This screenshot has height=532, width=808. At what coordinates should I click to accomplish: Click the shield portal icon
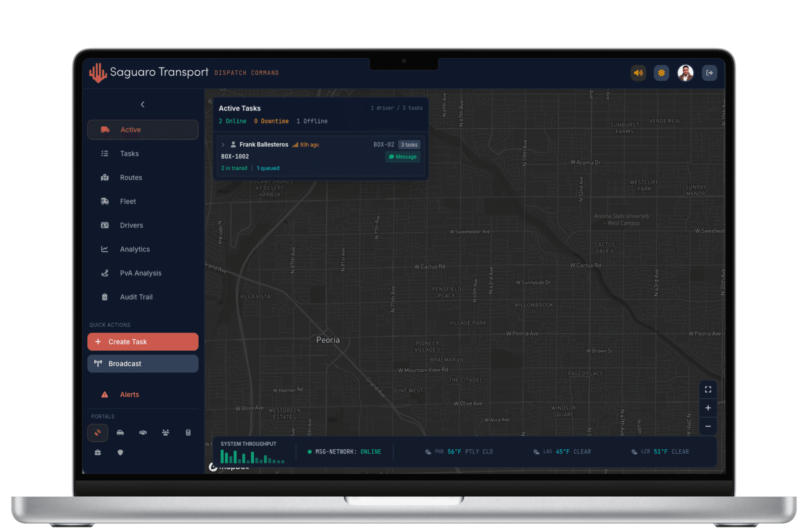[120, 453]
